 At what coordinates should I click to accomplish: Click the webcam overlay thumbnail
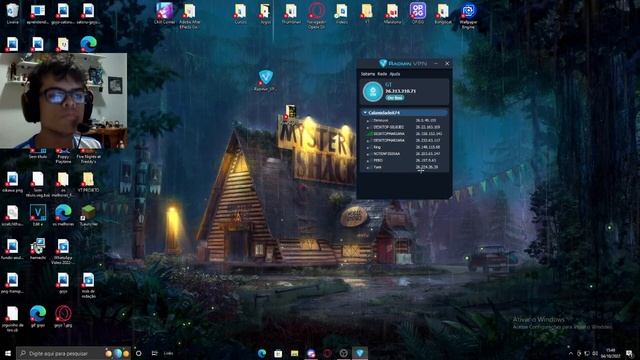coord(63,101)
